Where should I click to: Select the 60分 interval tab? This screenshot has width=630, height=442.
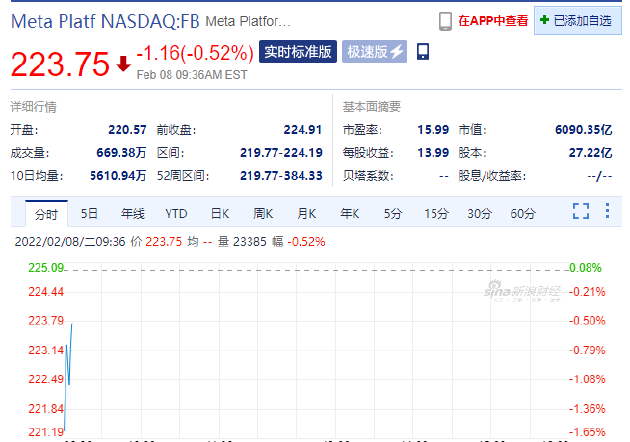523,213
